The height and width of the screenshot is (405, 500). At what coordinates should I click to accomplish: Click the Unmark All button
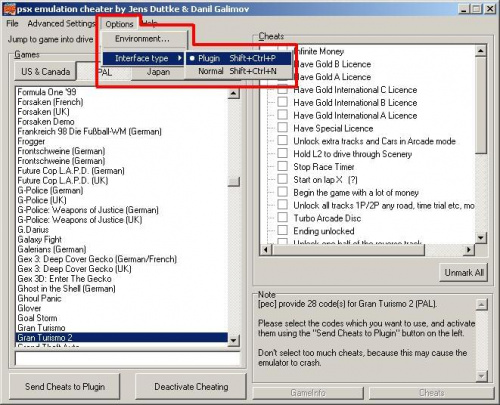point(464,273)
